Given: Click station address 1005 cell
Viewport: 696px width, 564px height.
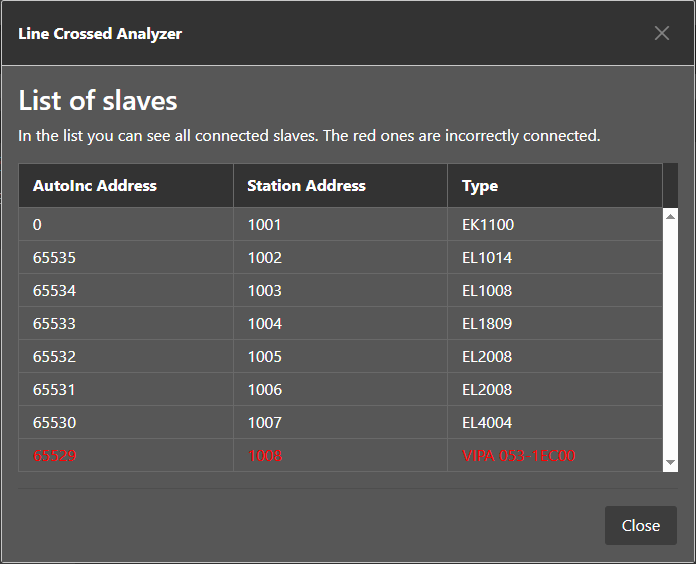Looking at the screenshot, I should pos(265,357).
